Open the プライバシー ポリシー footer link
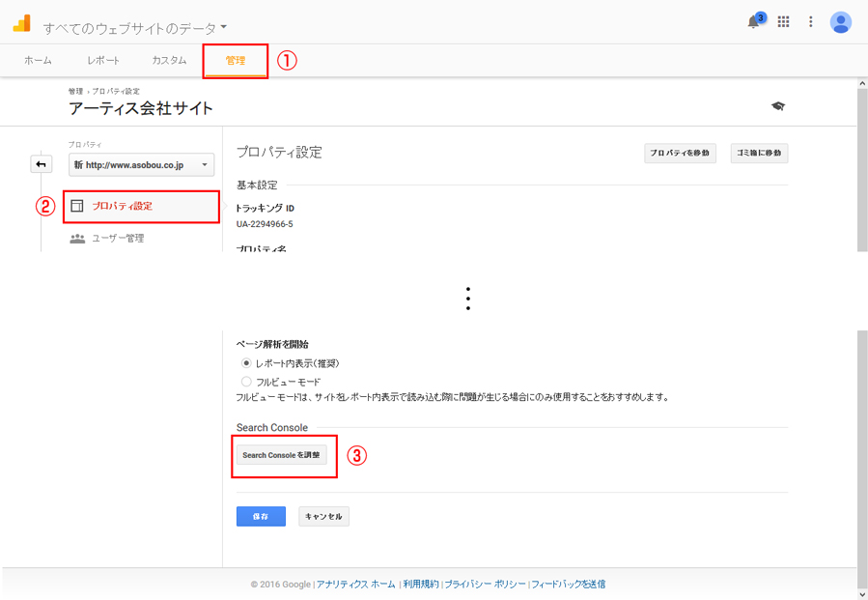Screen dimensions: 868x600 pos(486,584)
